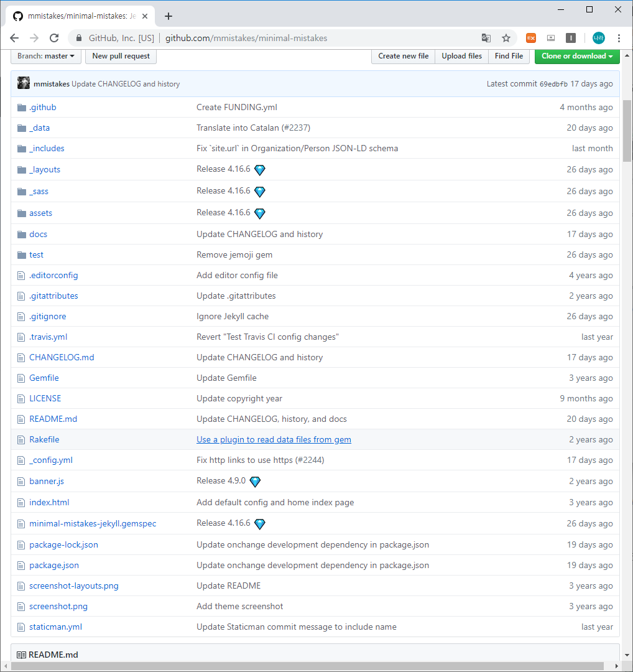Click the _includes folder icon

point(21,149)
